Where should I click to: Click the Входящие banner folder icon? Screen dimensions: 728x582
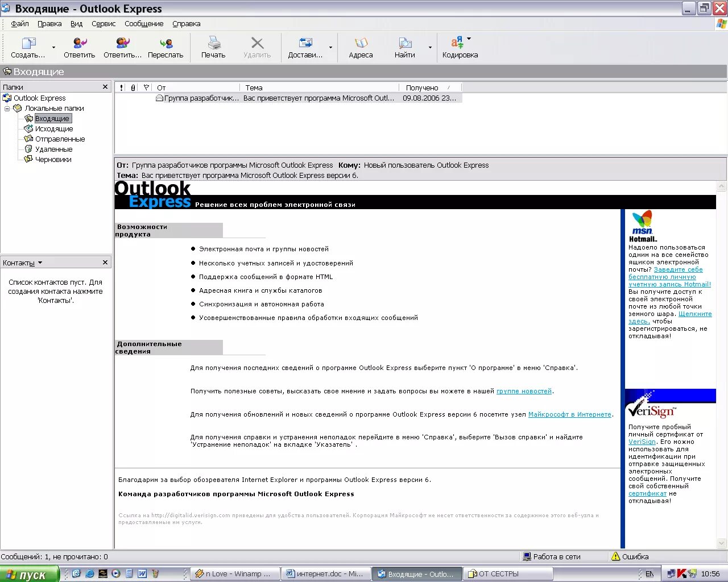click(x=7, y=72)
